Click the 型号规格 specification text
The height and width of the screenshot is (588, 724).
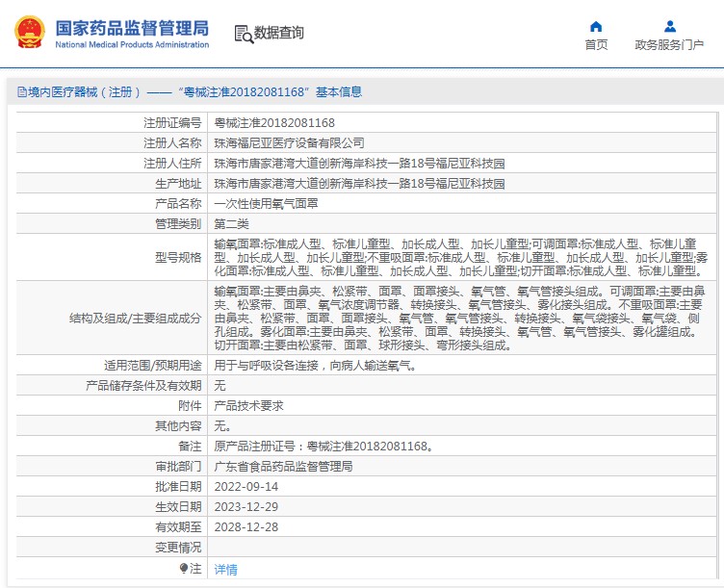(x=461, y=257)
